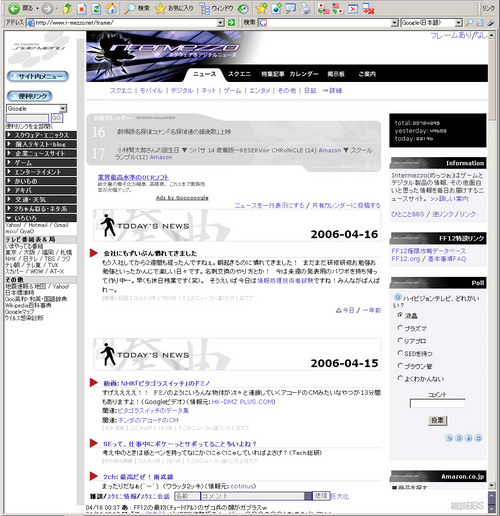Select the ブラウン管 poll option

pyautogui.click(x=400, y=365)
